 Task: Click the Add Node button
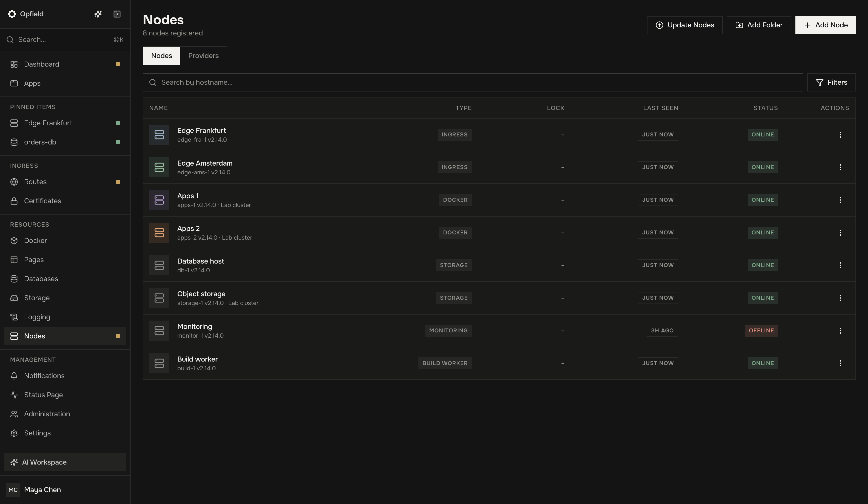point(825,25)
